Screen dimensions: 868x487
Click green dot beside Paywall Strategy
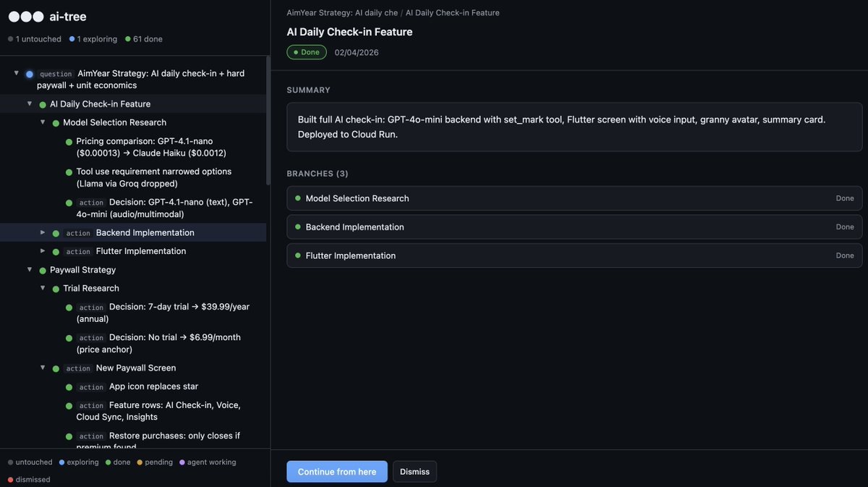click(x=43, y=271)
